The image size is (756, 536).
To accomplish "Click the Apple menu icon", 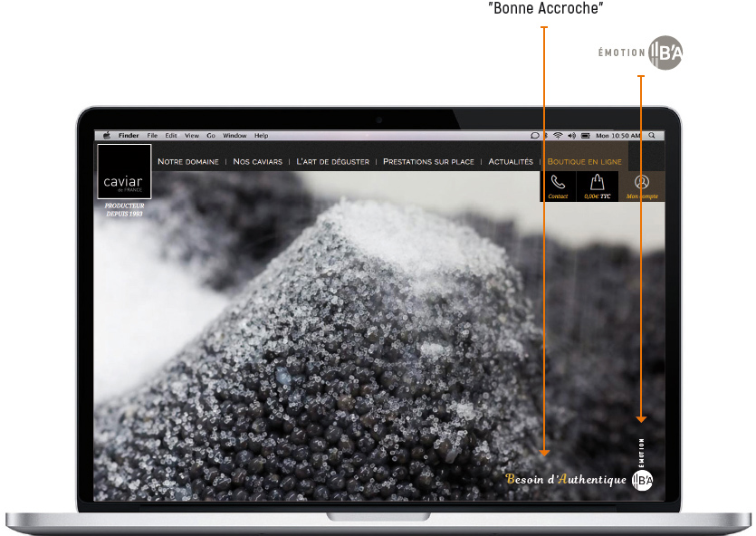I will [106, 135].
